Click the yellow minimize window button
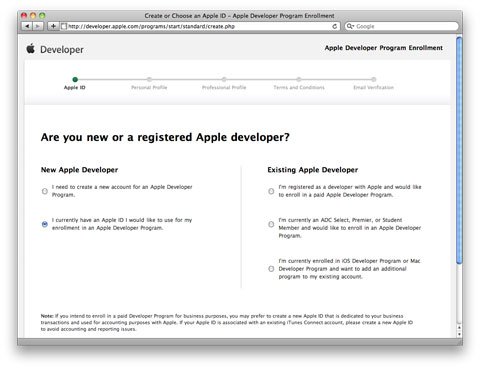The width and height of the screenshot is (480, 369). pos(33,15)
